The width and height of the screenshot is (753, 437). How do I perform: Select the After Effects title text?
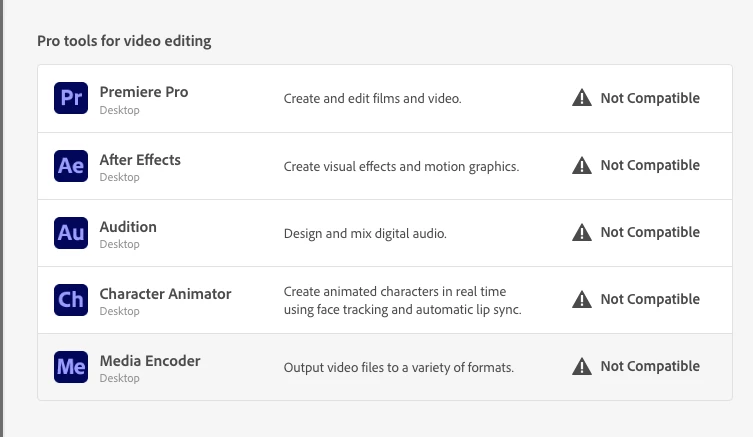[x=140, y=159]
